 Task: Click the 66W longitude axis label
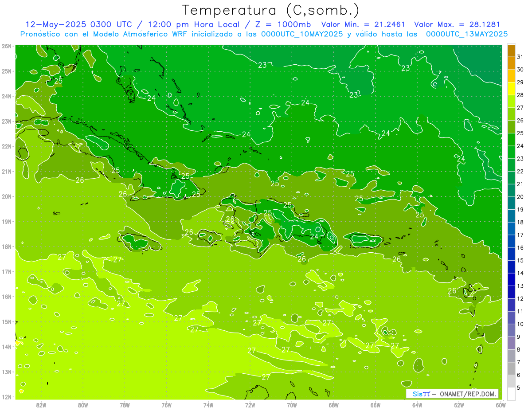(x=376, y=405)
